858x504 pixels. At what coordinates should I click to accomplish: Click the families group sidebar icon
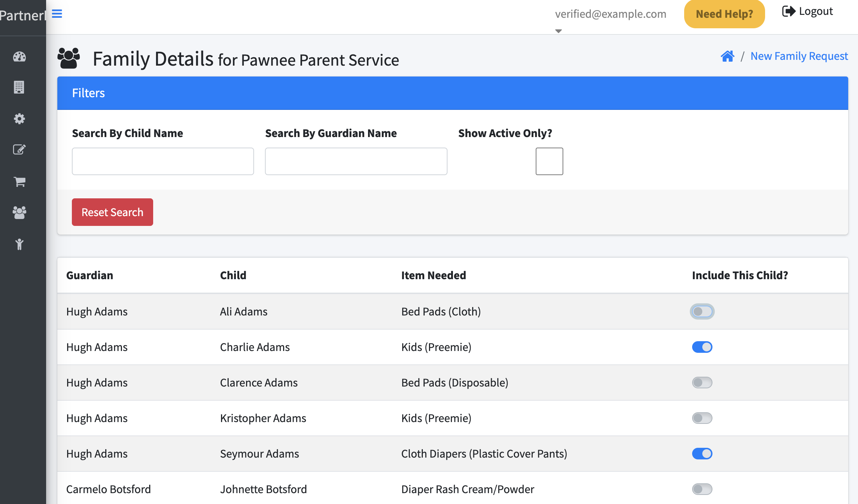[x=19, y=212]
